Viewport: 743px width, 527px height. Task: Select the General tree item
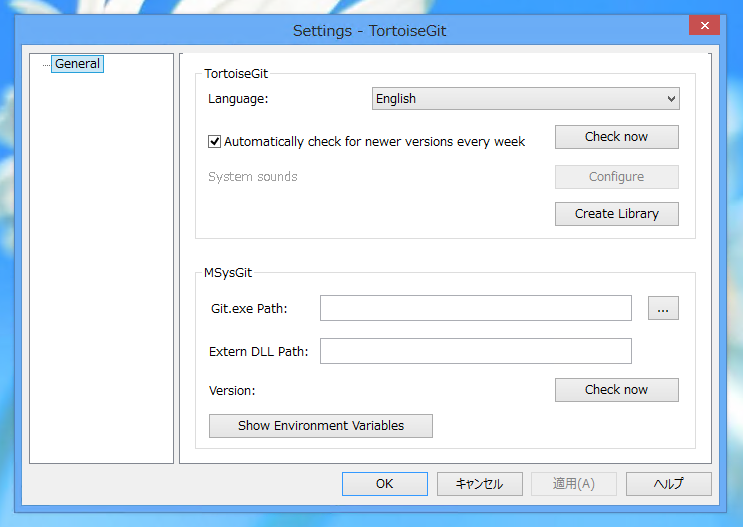tap(77, 64)
